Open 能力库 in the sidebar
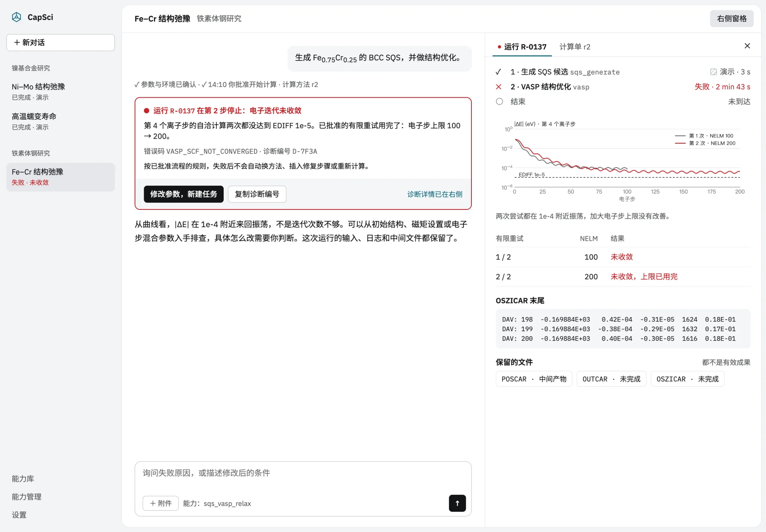This screenshot has height=532, width=766. point(23,479)
